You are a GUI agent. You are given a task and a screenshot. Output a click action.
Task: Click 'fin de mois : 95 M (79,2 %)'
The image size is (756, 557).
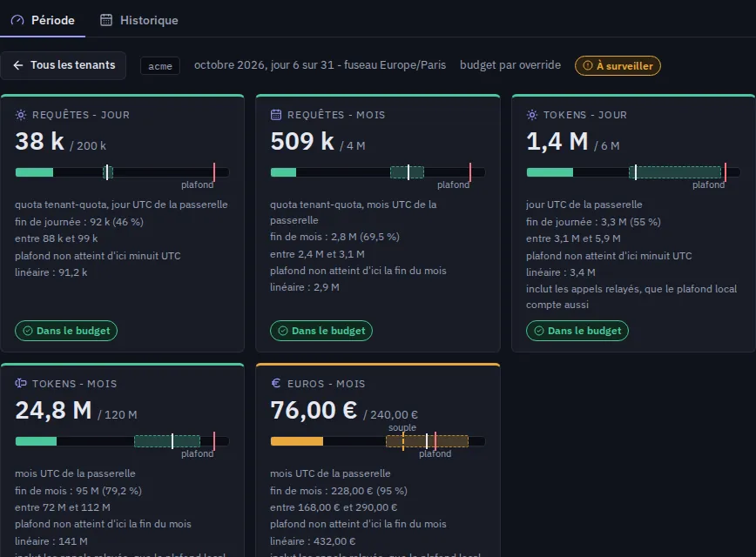click(78, 491)
